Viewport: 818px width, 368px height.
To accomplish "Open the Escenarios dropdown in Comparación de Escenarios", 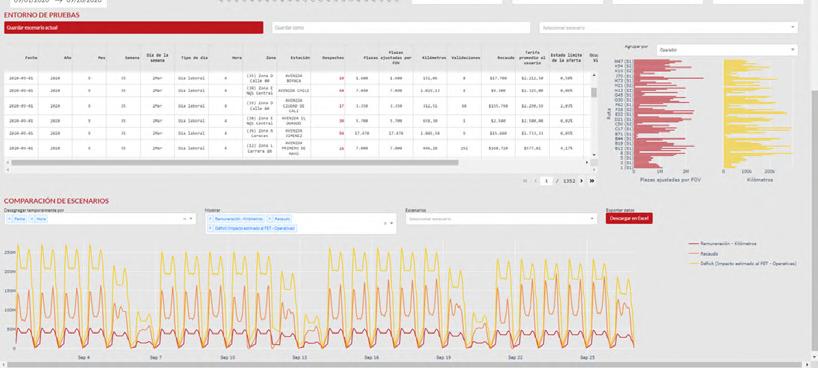I will (x=501, y=219).
